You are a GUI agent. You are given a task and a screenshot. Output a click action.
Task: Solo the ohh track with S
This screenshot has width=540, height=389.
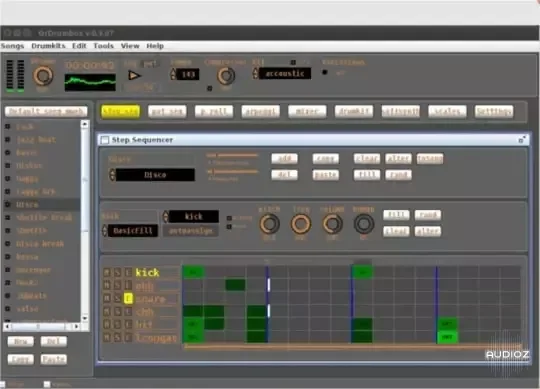117,285
